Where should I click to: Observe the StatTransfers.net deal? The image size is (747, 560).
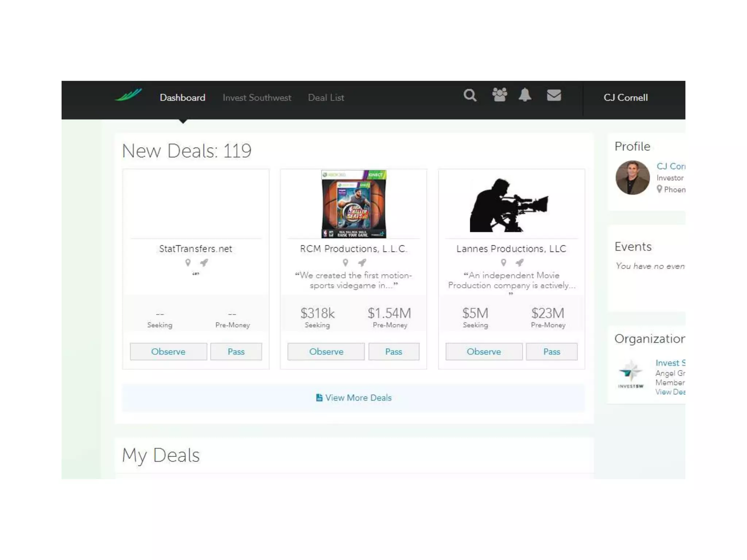point(168,351)
